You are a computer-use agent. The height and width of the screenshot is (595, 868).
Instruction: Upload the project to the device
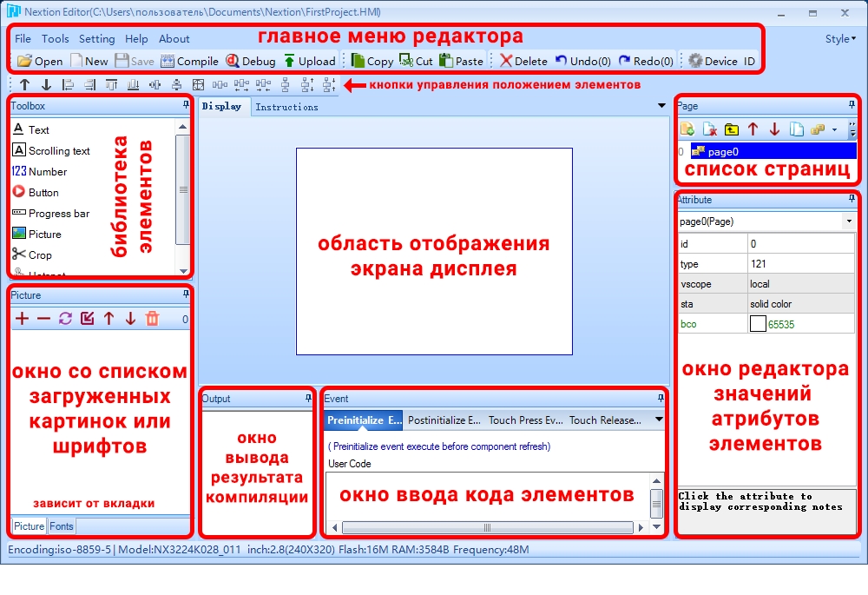coord(310,61)
